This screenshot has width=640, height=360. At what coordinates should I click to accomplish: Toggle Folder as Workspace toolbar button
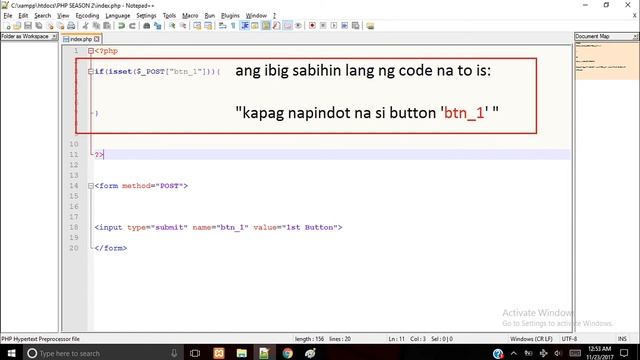pyautogui.click(x=288, y=26)
